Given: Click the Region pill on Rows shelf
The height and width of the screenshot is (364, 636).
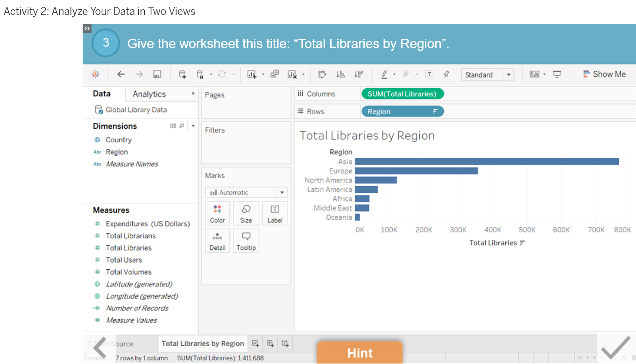Looking at the screenshot, I should [x=403, y=112].
